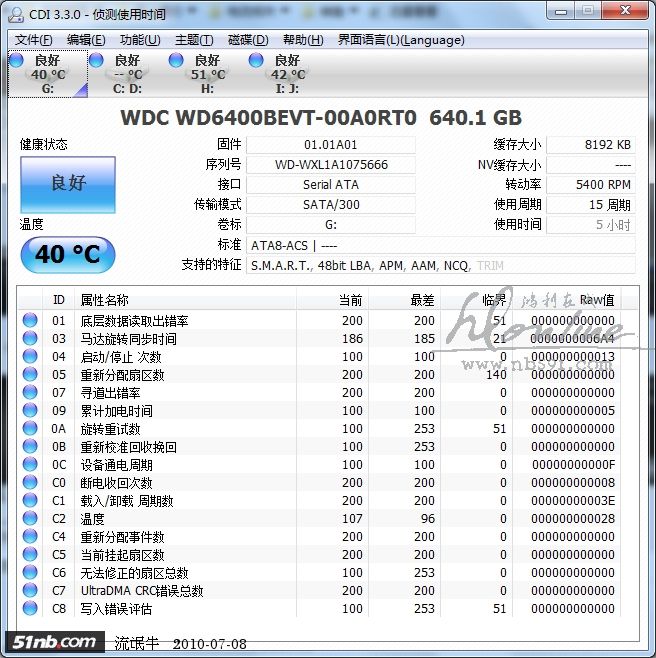Select the G: drive status orb
The width and height of the screenshot is (656, 658).
16,61
